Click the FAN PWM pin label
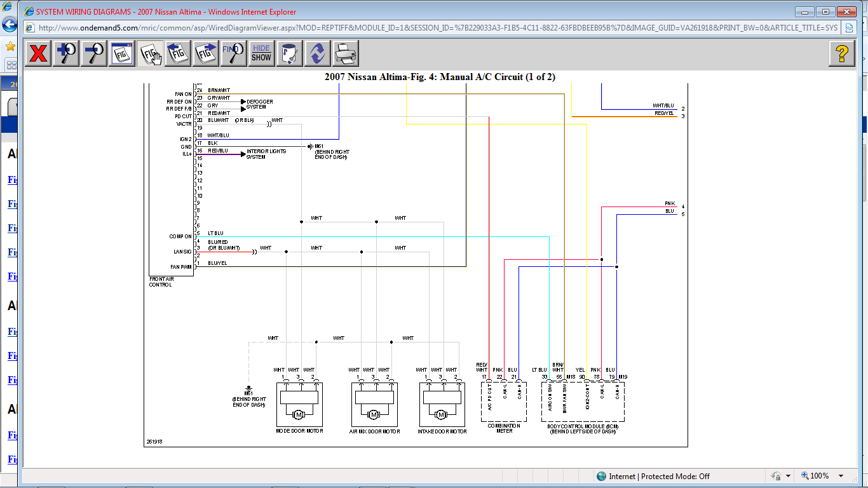The height and width of the screenshot is (488, 868). tap(181, 267)
